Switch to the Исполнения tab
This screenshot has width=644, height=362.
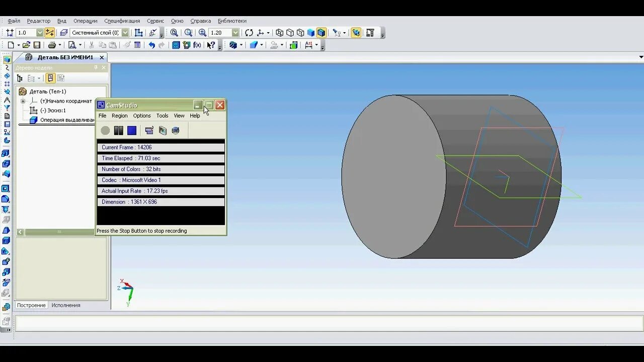[65, 305]
